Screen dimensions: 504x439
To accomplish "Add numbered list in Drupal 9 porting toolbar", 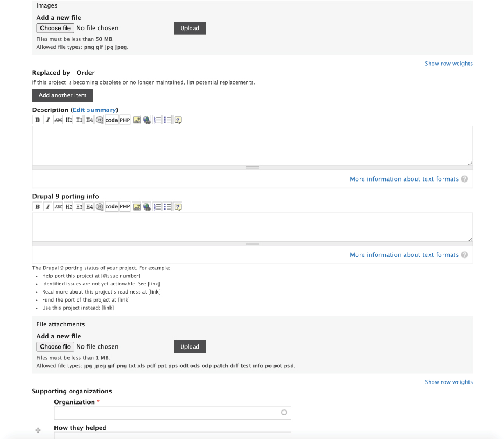I will (157, 206).
